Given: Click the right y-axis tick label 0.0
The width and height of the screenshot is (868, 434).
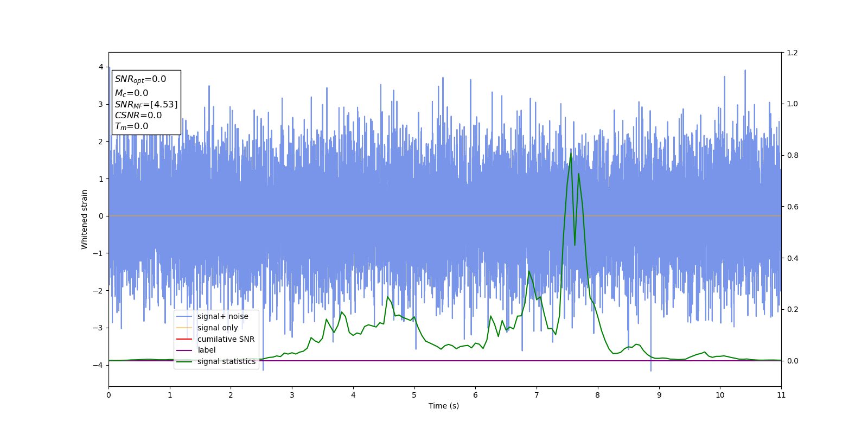Looking at the screenshot, I should point(792,361).
